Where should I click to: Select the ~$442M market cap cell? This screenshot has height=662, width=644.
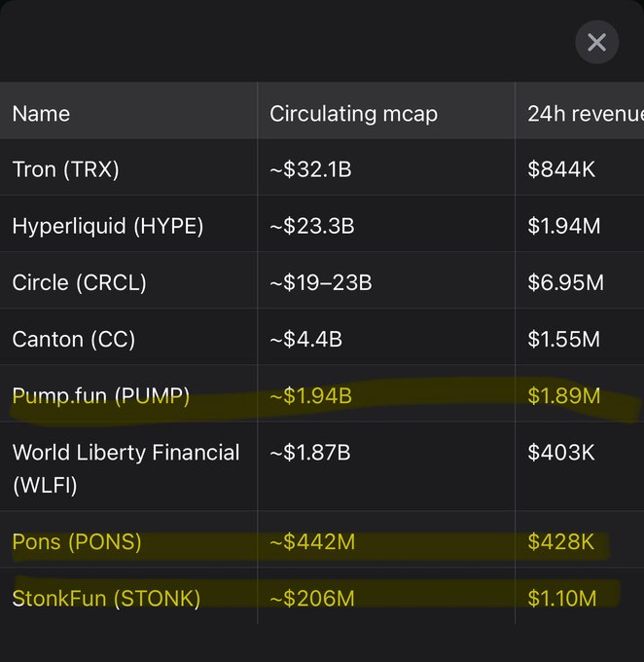click(x=386, y=539)
